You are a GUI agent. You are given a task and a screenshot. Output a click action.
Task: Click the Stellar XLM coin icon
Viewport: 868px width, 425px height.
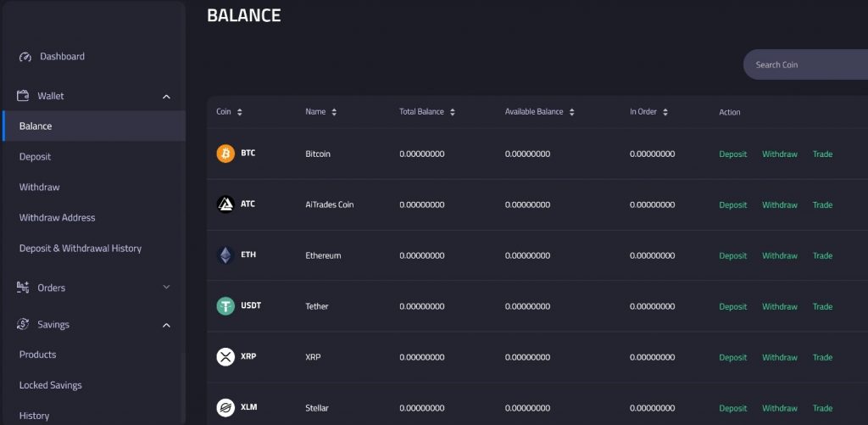pyautogui.click(x=225, y=408)
